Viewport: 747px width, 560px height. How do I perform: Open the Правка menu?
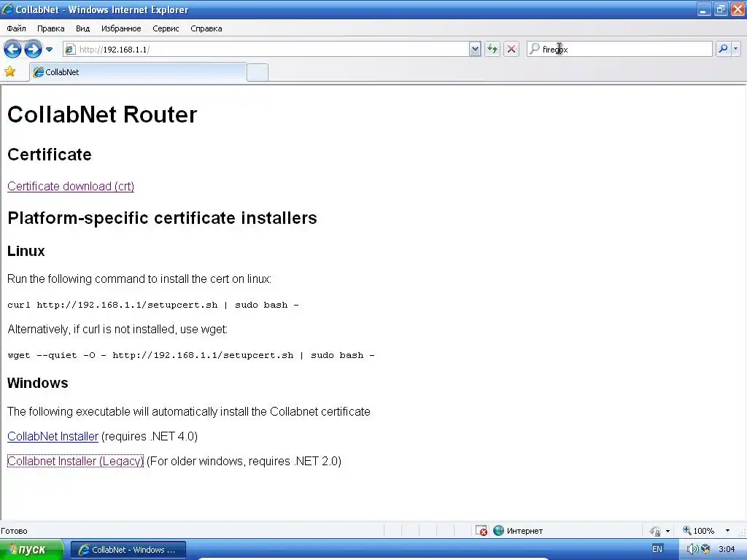pos(50,28)
